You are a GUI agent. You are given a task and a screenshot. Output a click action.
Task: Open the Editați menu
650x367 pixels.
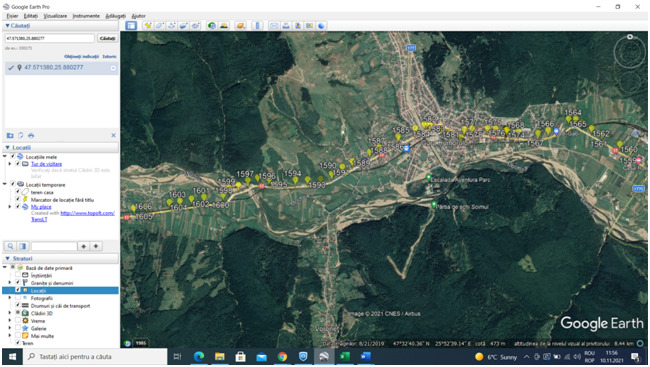[x=31, y=16]
